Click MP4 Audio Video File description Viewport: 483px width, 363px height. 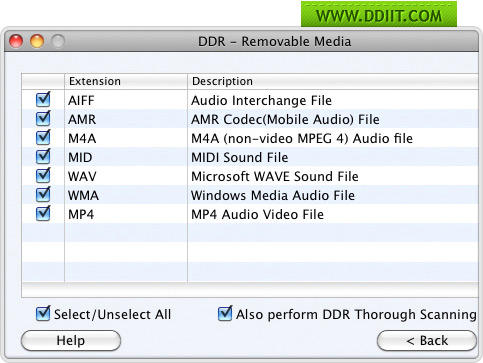(x=257, y=214)
